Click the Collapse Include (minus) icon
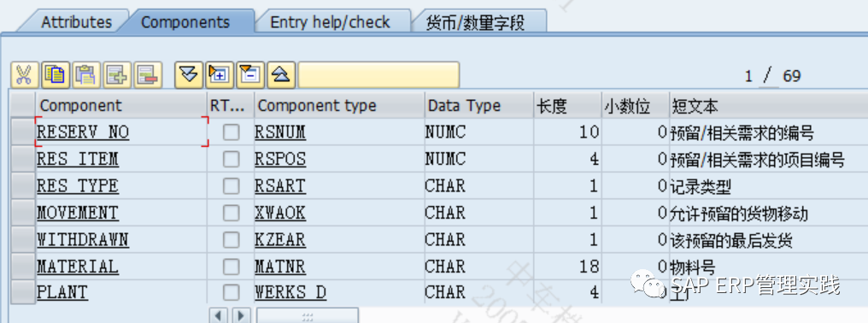Screen dimensions: 868x323 (x=251, y=75)
